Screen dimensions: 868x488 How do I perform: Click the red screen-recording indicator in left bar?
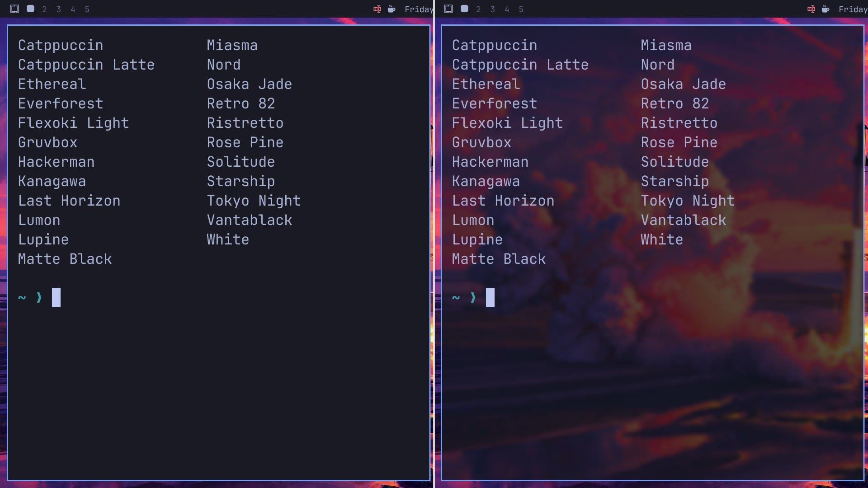click(377, 9)
